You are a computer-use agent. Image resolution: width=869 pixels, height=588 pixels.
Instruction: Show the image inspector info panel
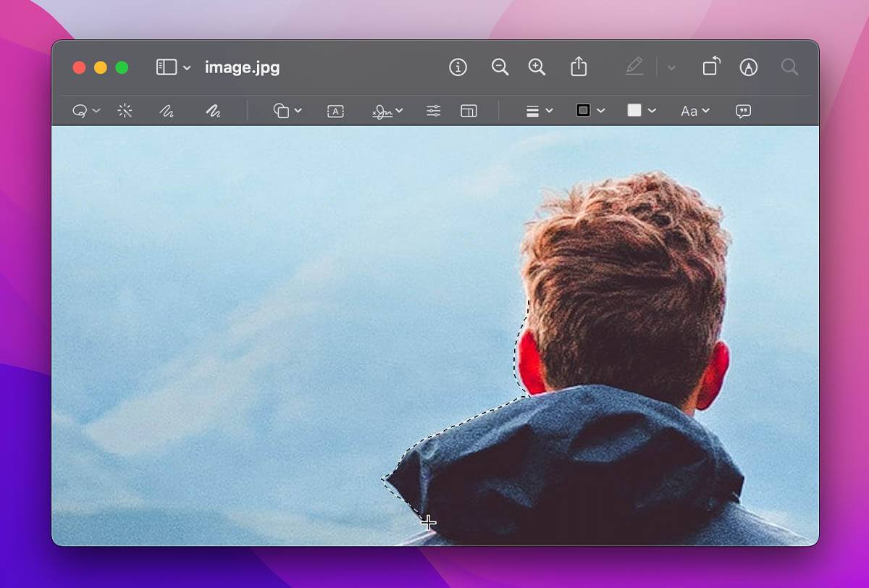click(458, 67)
